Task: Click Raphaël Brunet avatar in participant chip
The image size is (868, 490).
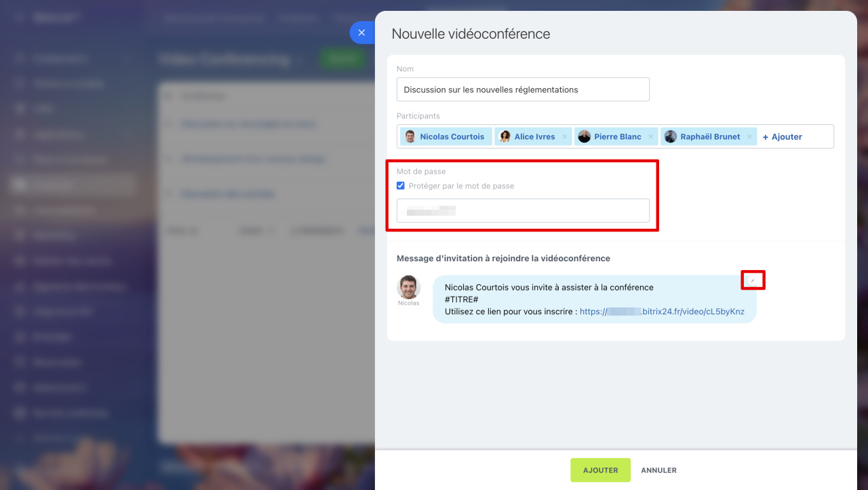Action: coord(671,136)
